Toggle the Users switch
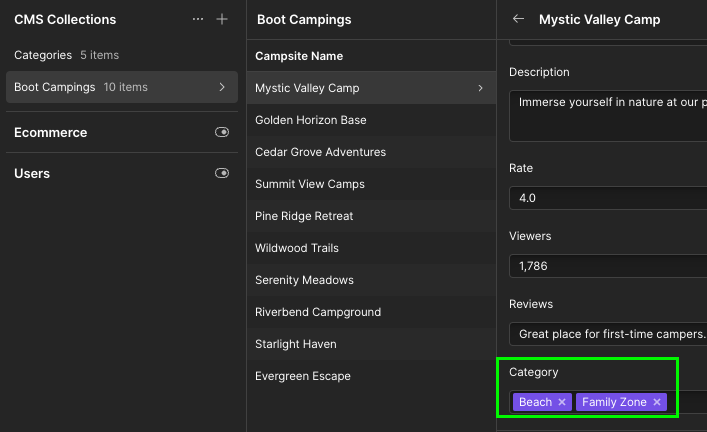The width and height of the screenshot is (707, 432). [222, 173]
